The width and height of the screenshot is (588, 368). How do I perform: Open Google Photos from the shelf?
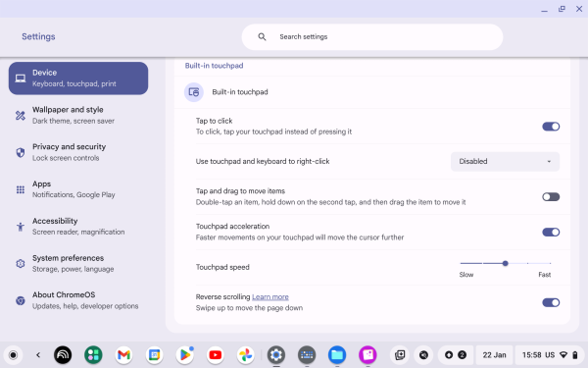click(246, 355)
